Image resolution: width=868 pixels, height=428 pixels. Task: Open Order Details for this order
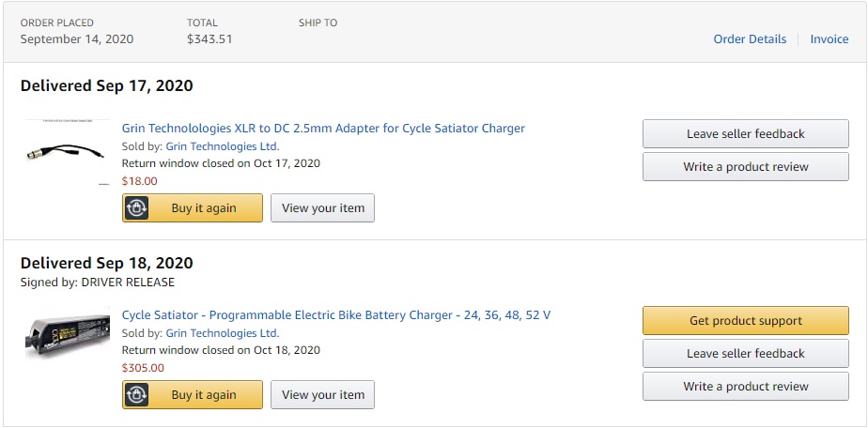(750, 38)
